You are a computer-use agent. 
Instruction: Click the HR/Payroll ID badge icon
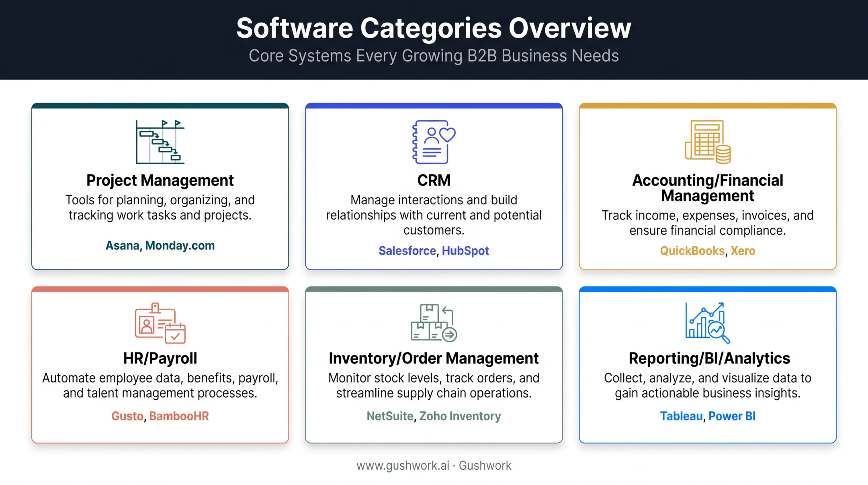(x=160, y=323)
